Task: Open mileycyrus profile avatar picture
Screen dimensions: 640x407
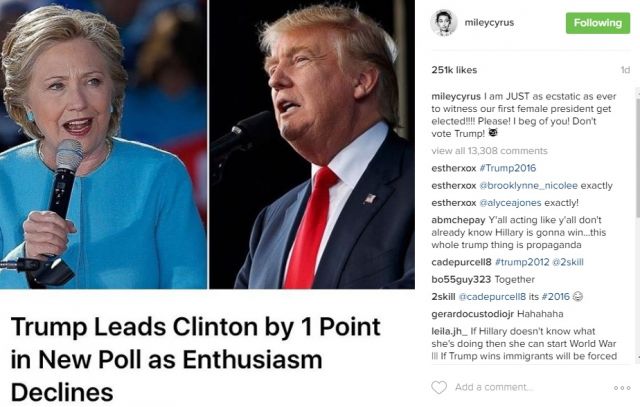Action: click(x=443, y=23)
